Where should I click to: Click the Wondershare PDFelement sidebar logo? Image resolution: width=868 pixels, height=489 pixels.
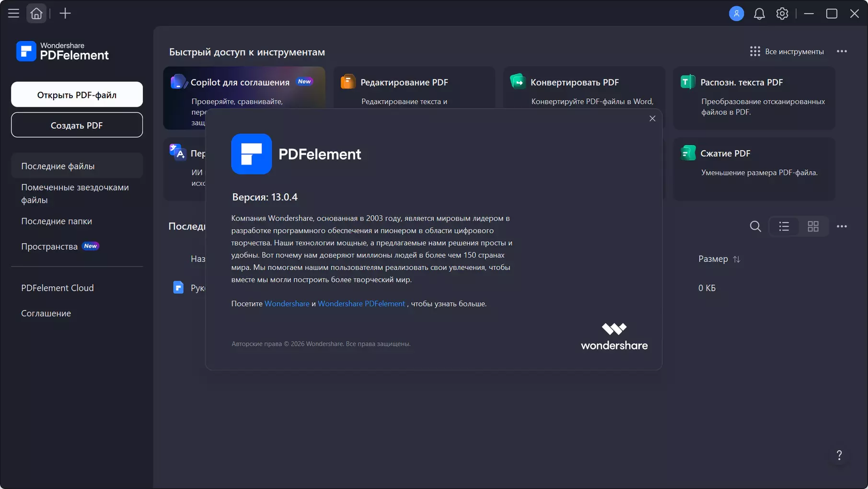pyautogui.click(x=63, y=51)
